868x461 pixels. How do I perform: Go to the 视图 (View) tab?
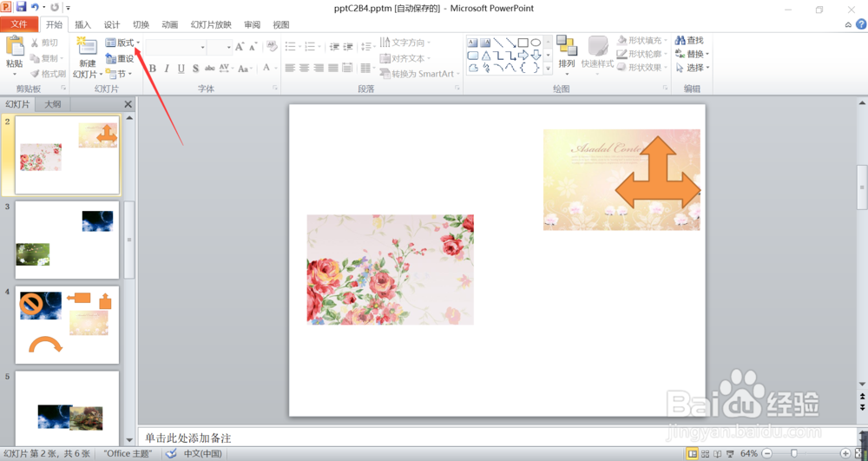281,24
